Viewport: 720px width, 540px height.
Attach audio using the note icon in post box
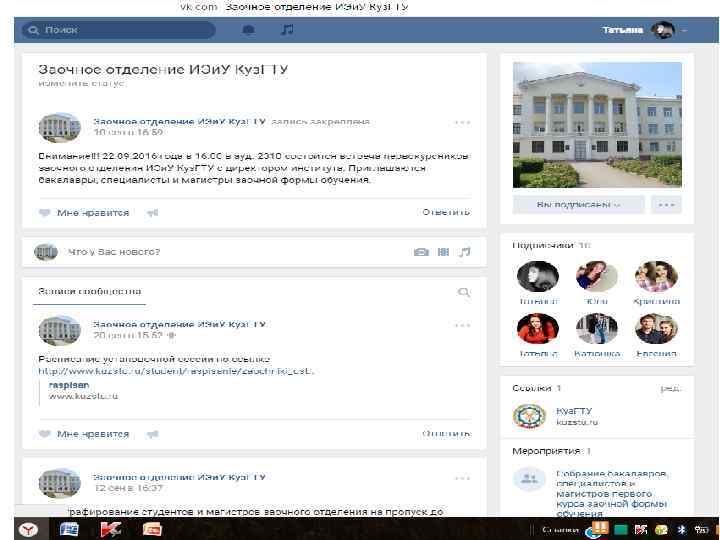coord(465,252)
